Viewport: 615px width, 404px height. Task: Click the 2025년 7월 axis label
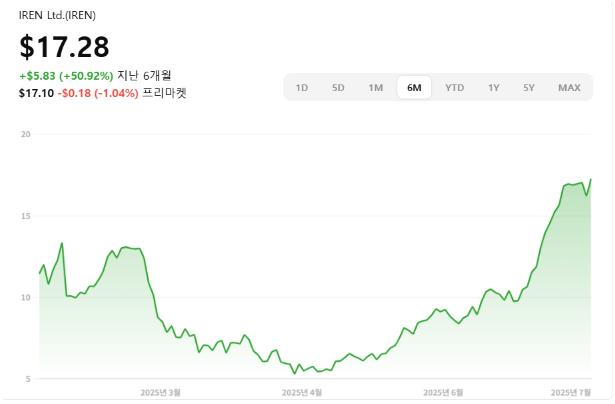point(571,392)
